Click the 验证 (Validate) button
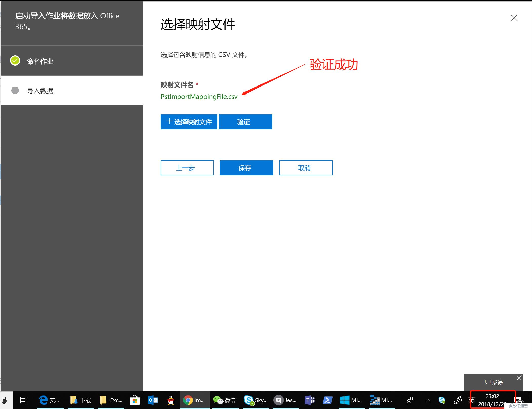The width and height of the screenshot is (532, 409). point(245,122)
